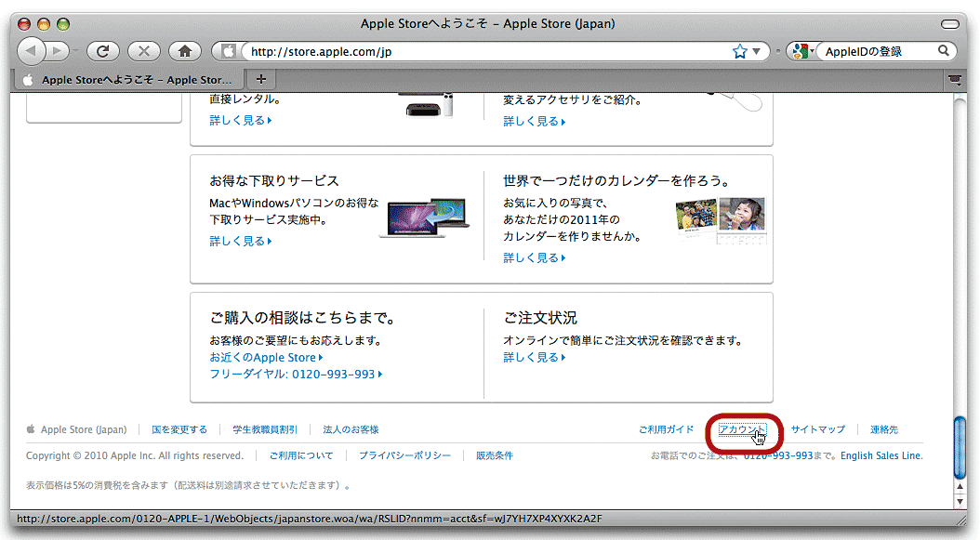Open the back/forward history dropdown arrow
Screen dimensions: 980x540
[75, 51]
